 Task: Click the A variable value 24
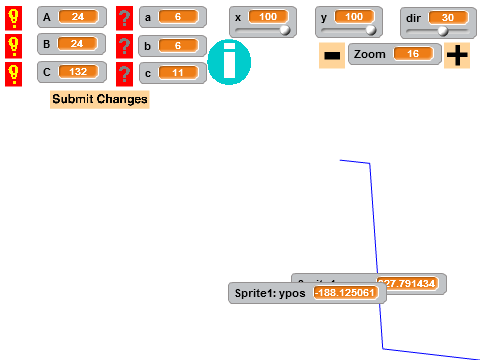pyautogui.click(x=78, y=17)
